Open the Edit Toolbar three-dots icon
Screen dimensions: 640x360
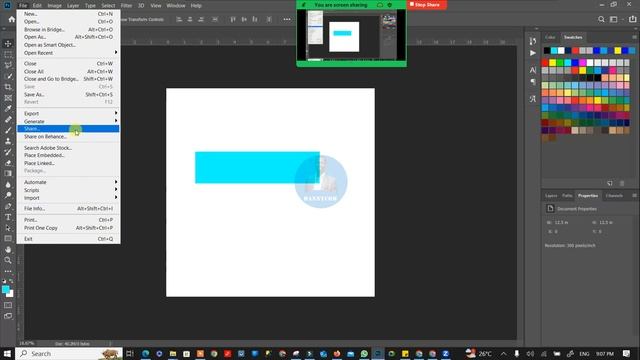[8, 271]
